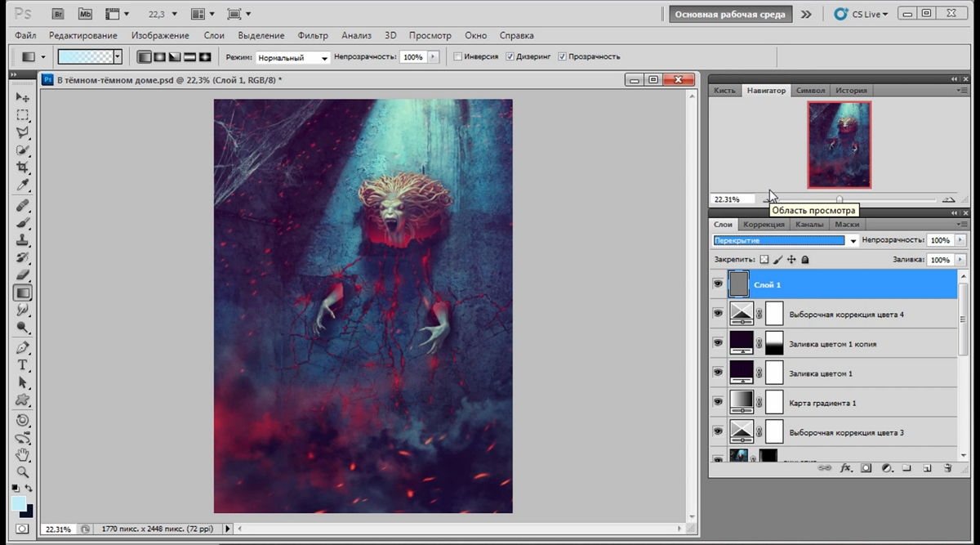Toggle the Прозрачность checkbox
This screenshot has width=980, height=545.
(563, 57)
